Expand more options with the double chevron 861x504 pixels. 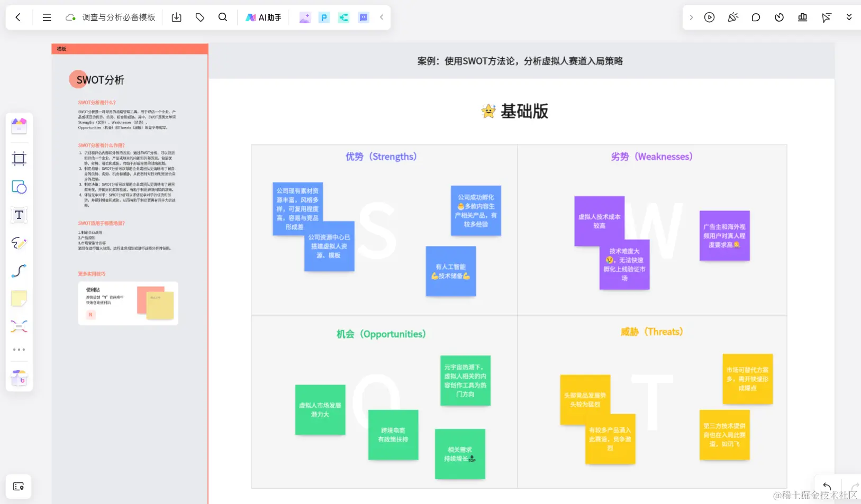point(849,17)
